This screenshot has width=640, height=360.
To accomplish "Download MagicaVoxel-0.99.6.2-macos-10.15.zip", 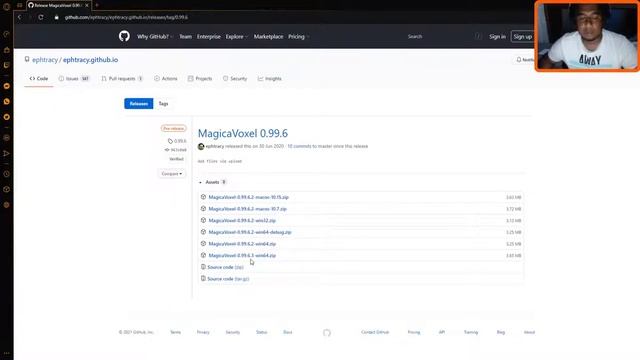I will pos(249,197).
